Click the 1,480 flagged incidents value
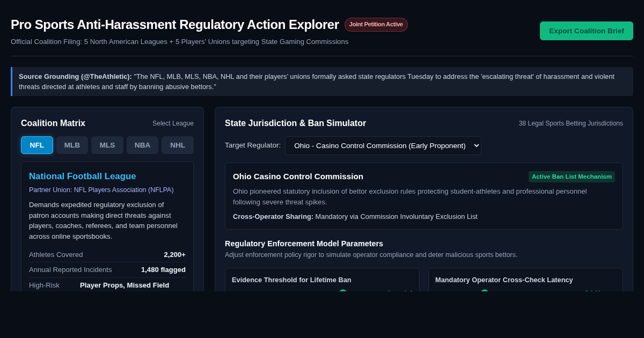Viewport: 644px width, 338px height. tap(163, 269)
